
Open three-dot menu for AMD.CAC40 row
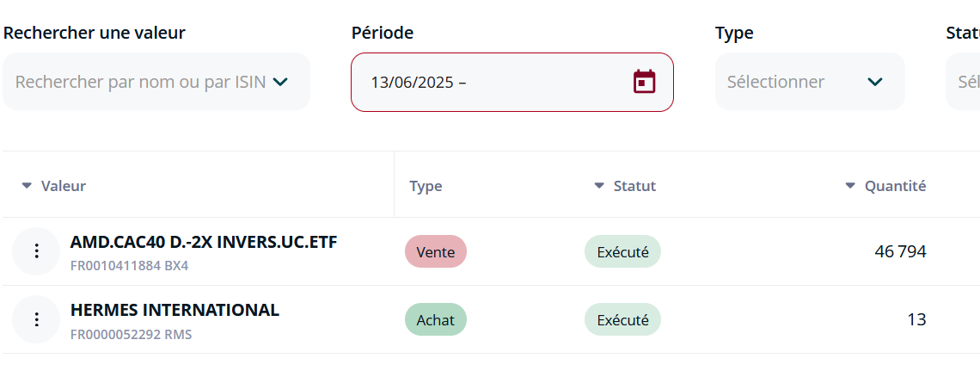pyautogui.click(x=37, y=251)
